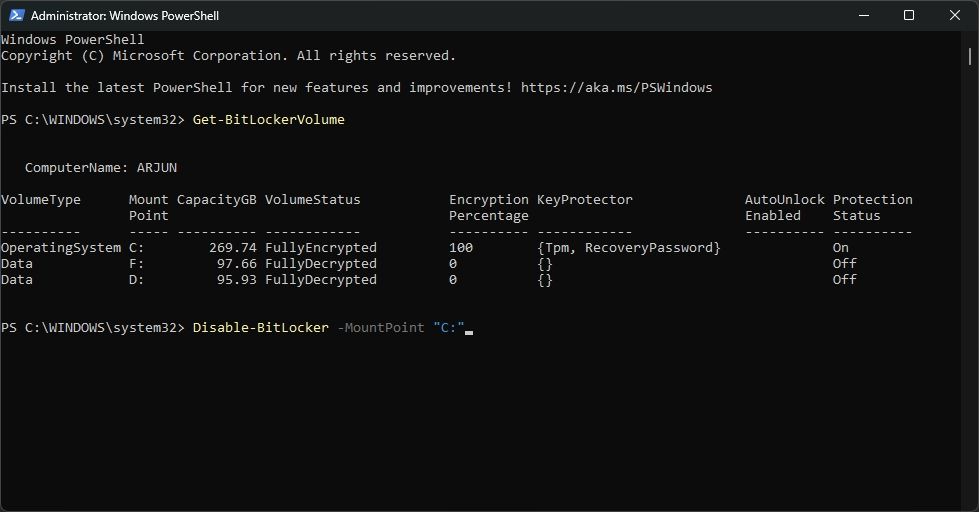Click the F: mount point entry
The width and height of the screenshot is (979, 512).
(137, 263)
